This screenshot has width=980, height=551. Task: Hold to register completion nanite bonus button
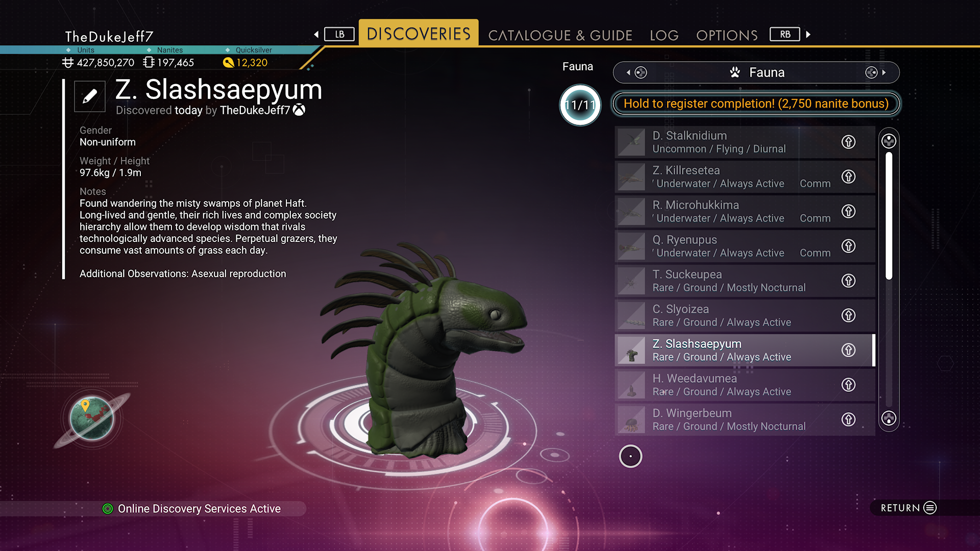(756, 104)
